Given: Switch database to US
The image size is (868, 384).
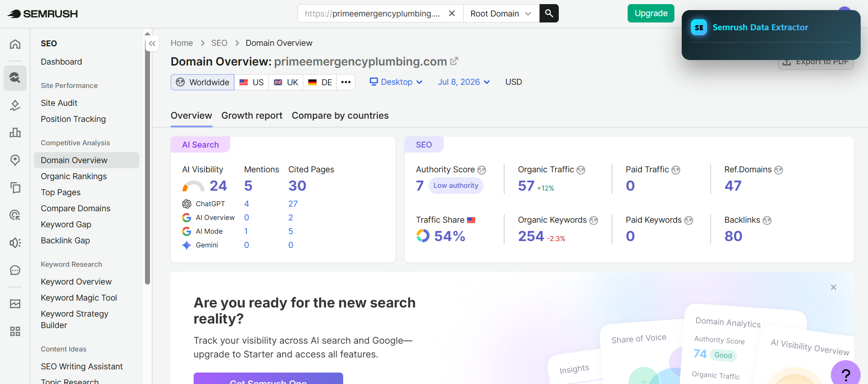Looking at the screenshot, I should pyautogui.click(x=251, y=82).
